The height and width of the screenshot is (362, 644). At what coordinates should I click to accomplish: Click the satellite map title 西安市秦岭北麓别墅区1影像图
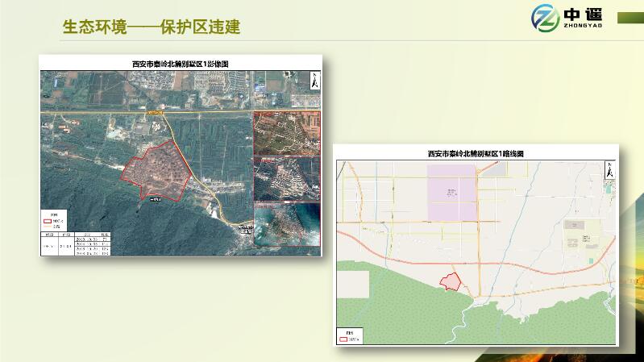coord(180,63)
